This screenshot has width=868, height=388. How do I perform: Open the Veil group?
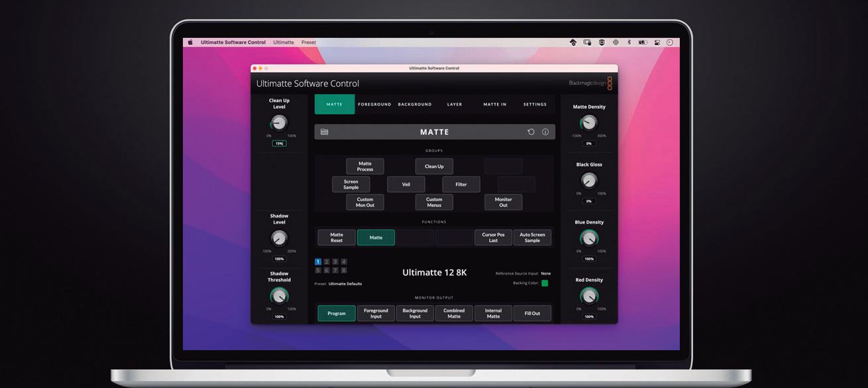tap(406, 184)
